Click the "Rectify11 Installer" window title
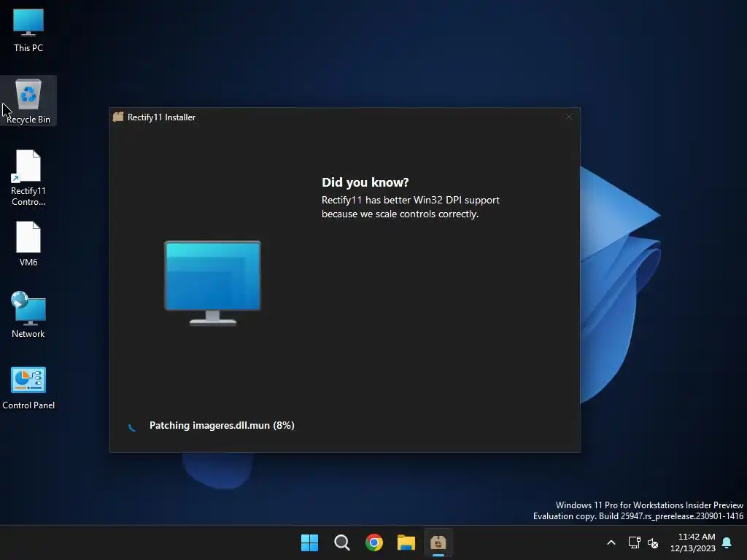The width and height of the screenshot is (747, 560). [161, 117]
